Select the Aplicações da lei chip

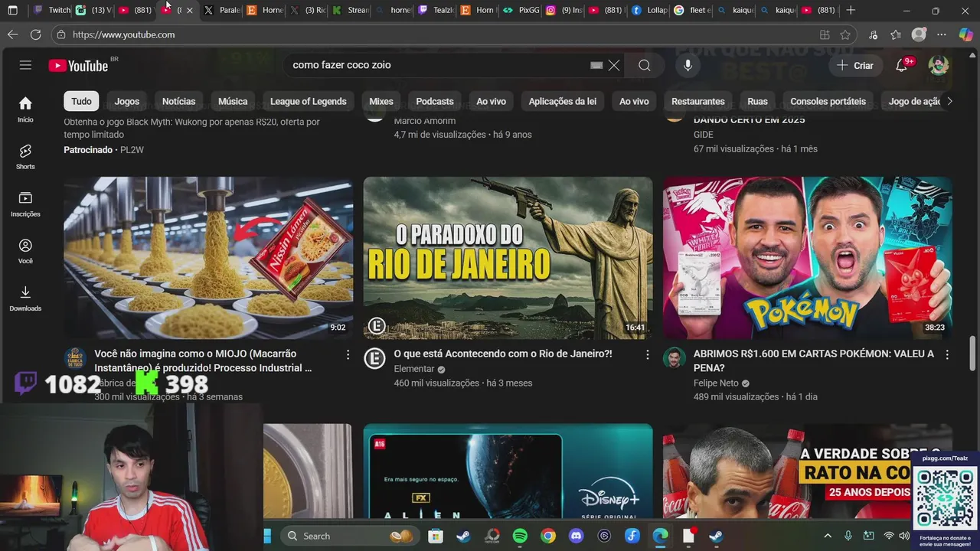(562, 101)
